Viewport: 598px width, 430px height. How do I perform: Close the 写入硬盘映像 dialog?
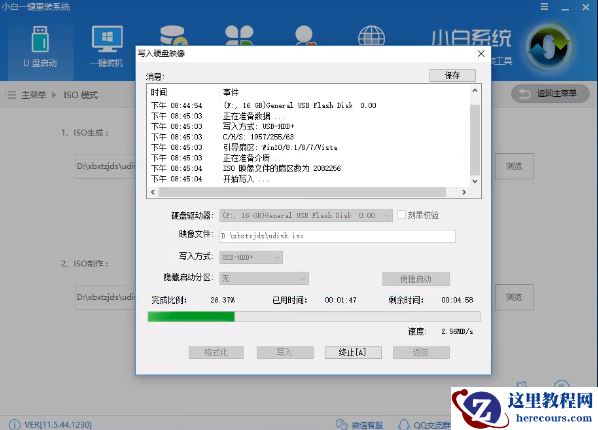[x=481, y=54]
